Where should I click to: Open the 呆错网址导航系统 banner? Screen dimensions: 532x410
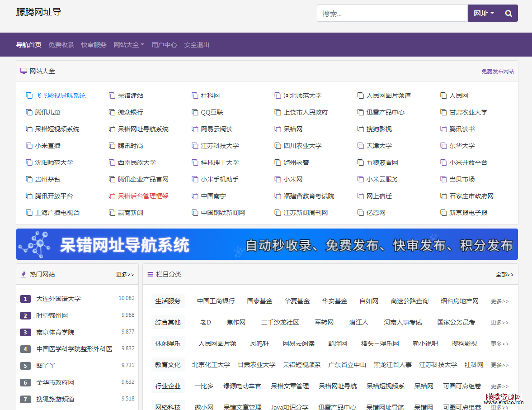pyautogui.click(x=267, y=244)
